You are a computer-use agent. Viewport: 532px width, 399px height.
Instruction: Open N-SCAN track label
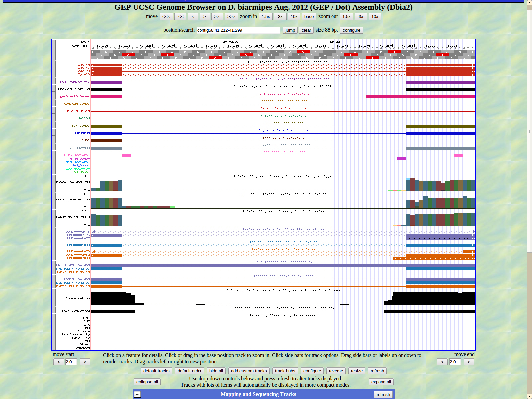(x=84, y=118)
